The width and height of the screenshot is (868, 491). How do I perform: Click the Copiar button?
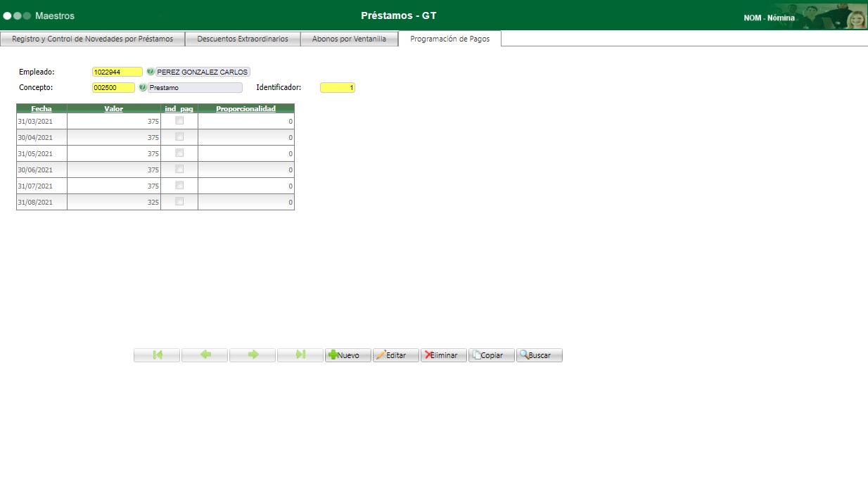(x=492, y=355)
